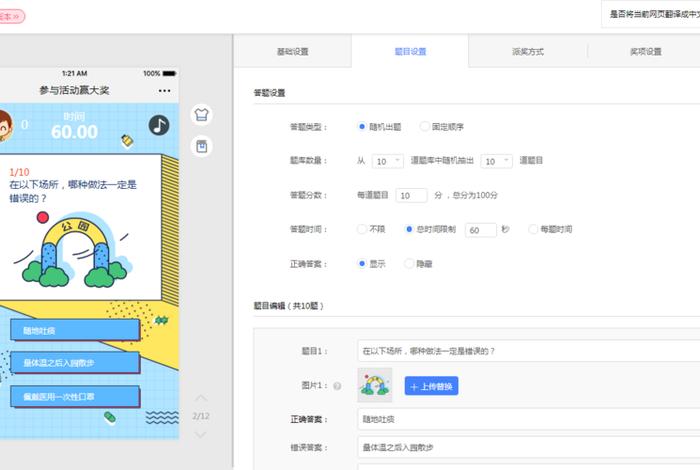Screen dimensions: 700x470
Task: Click the 佩戴医用一次性口罩 answer button in preview
Action: (75, 396)
